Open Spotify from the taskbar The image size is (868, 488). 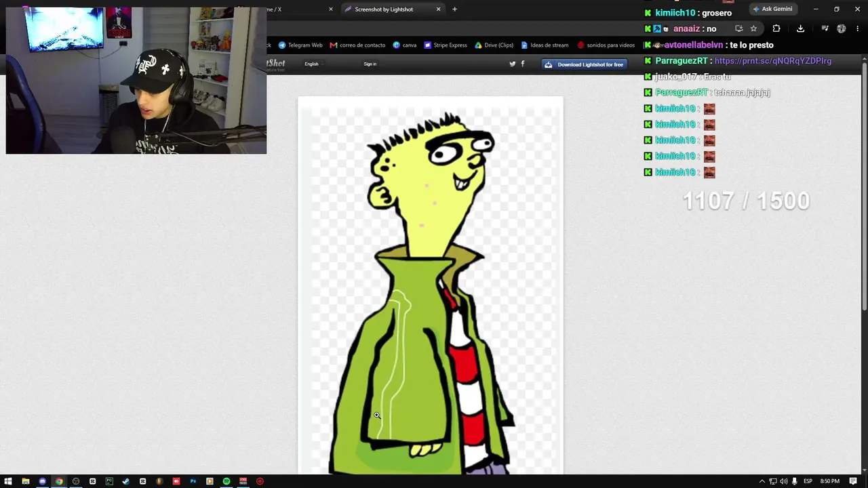coord(226,481)
